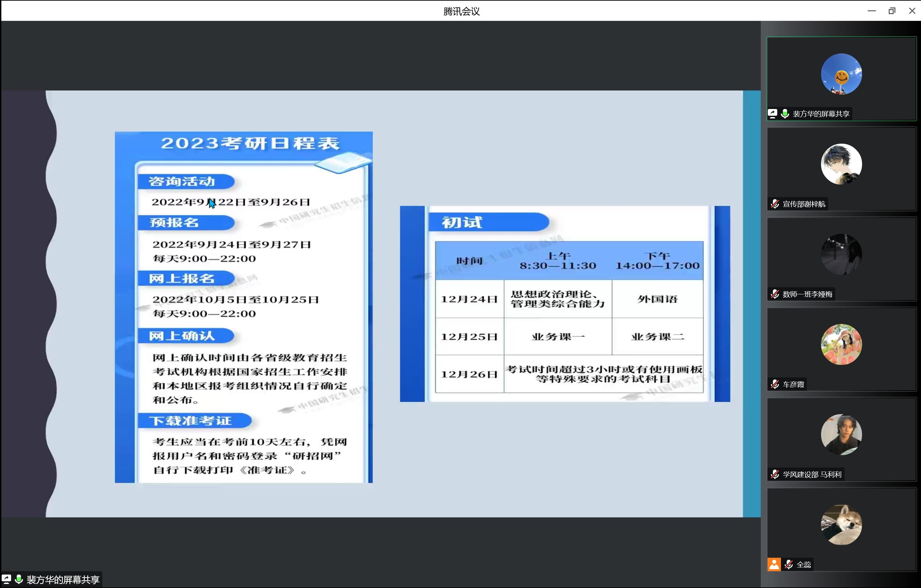Restore down the 腾讯会议 window
This screenshot has width=921, height=588.
(892, 11)
